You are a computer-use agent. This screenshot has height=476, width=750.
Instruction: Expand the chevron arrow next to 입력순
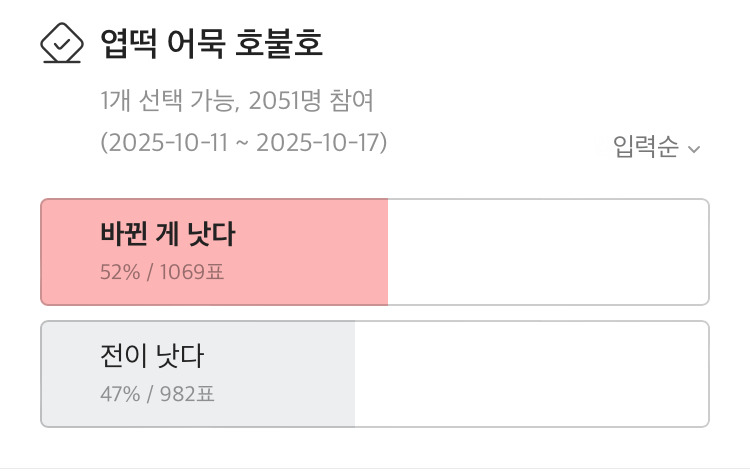[694, 150]
